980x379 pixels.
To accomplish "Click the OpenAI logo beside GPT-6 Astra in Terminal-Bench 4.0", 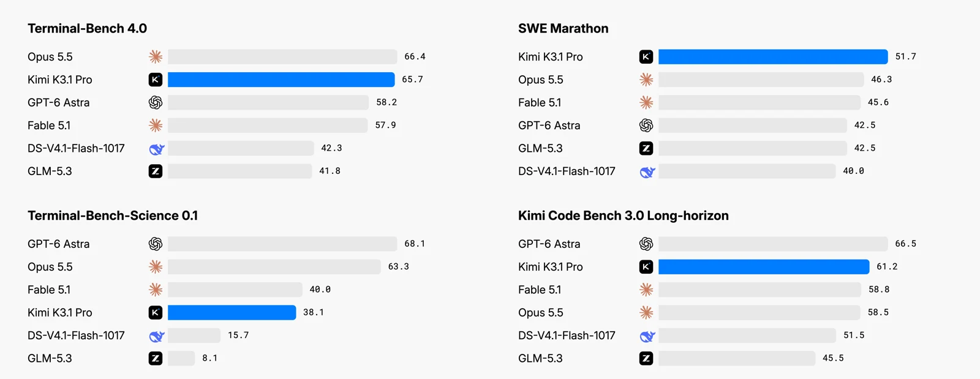I will coord(156,102).
